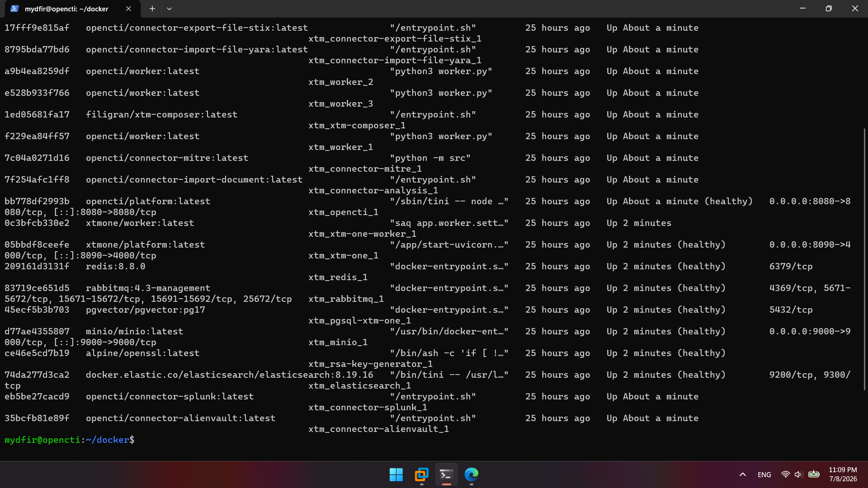Click image name minio/minio:latest
This screenshot has height=488, width=868.
pos(135,331)
